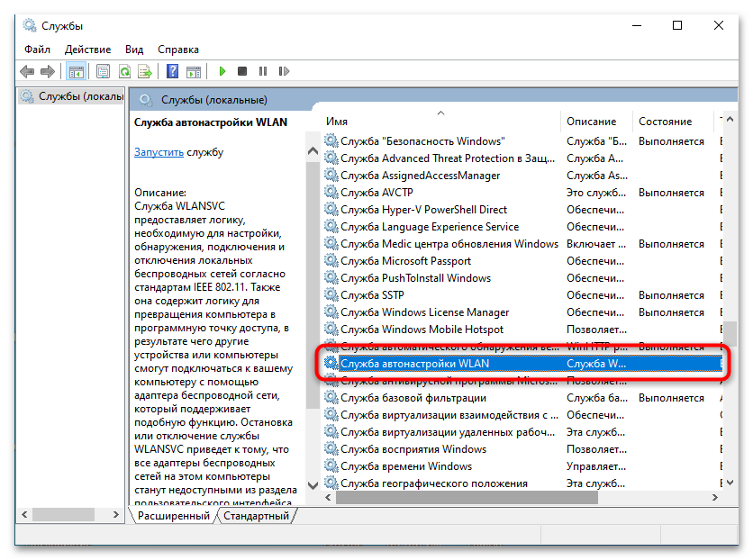753x560 pixels.
Task: Open the Properties toolbar icon
Action: click(103, 71)
